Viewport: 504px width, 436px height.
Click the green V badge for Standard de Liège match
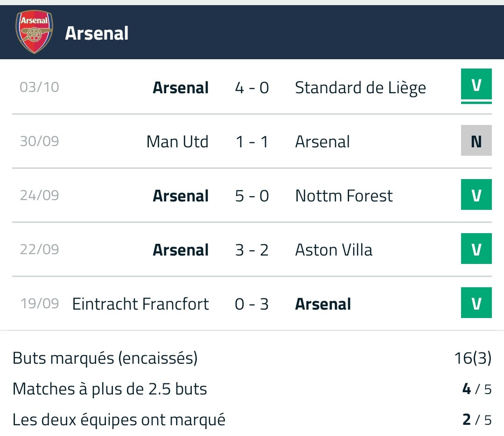click(x=476, y=85)
